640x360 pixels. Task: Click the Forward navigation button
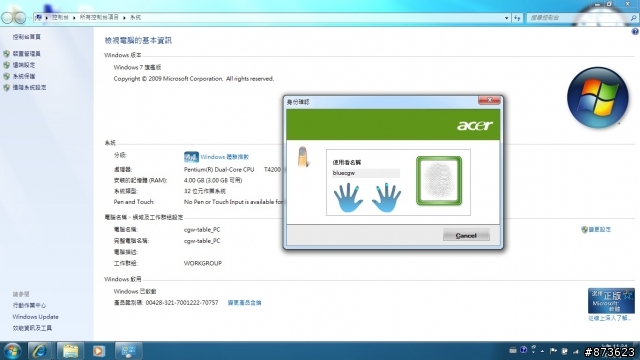pos(20,18)
